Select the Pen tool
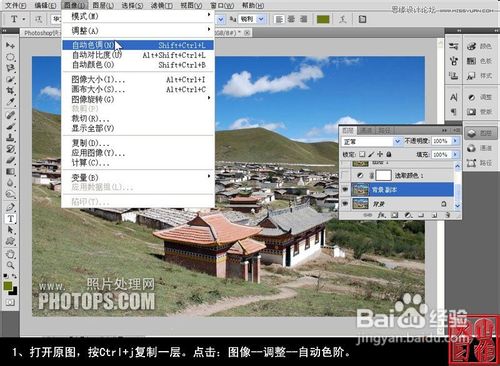 coord(10,207)
